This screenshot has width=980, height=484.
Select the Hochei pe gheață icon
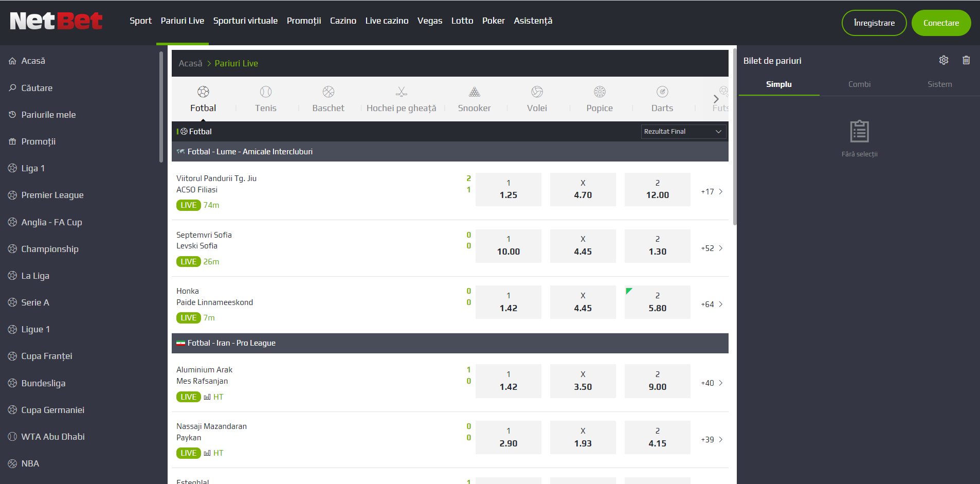tap(402, 92)
